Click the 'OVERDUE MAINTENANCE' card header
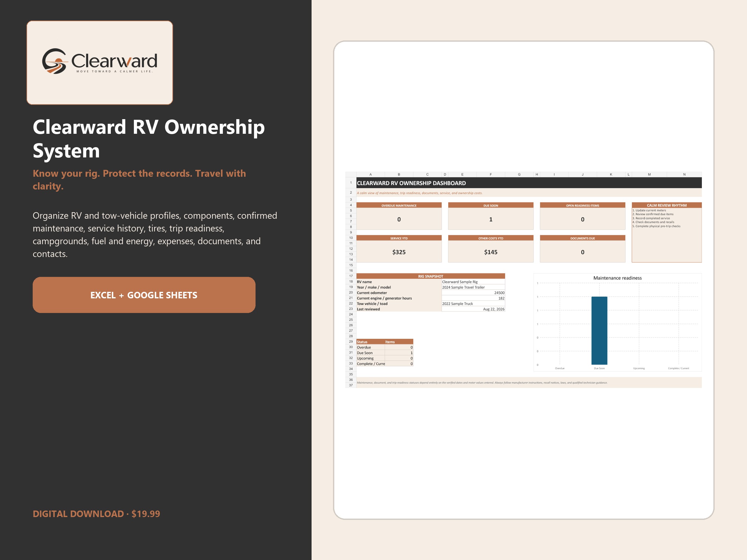Image resolution: width=747 pixels, height=560 pixels. [399, 205]
